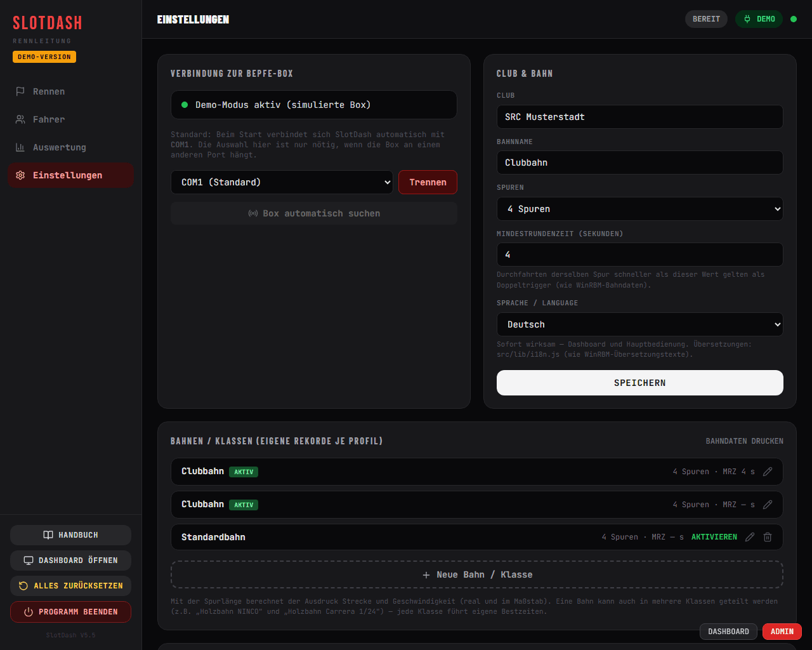
Task: Go to the Fahrer menu item
Action: [70, 119]
